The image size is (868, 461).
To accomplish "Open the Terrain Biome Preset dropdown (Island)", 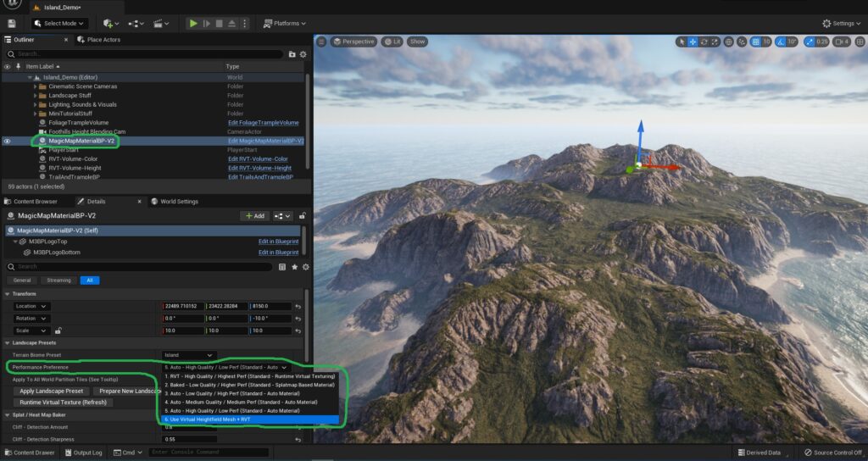I will point(188,355).
